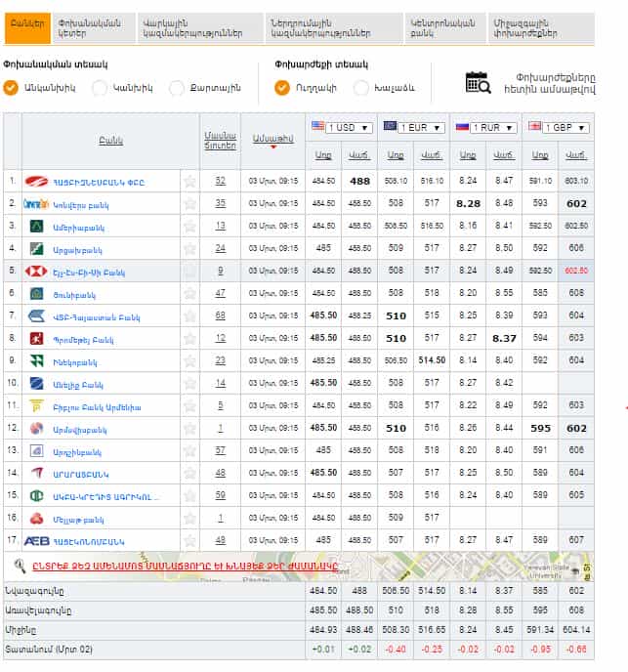
Task: Click the AEB bank logo in row 17
Action: click(x=37, y=540)
